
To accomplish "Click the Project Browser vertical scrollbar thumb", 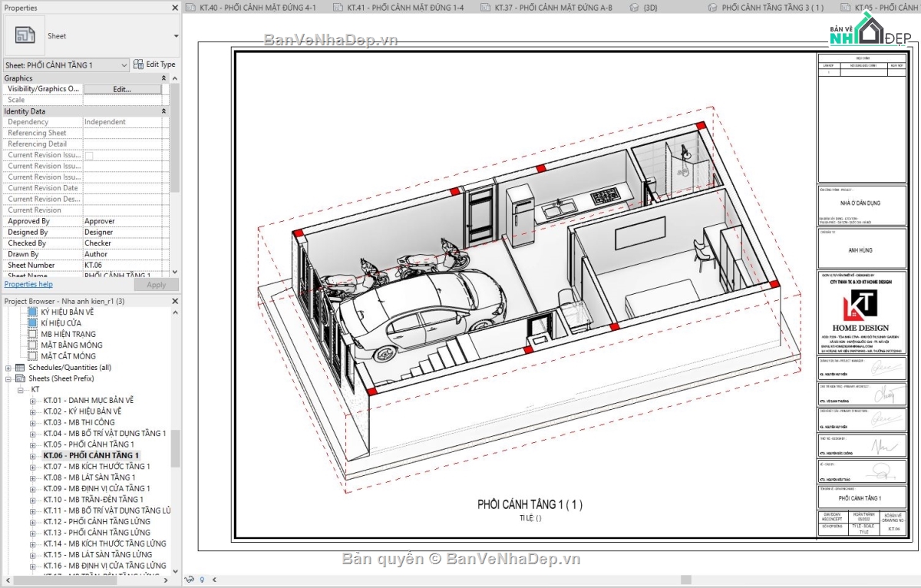I will tap(176, 448).
